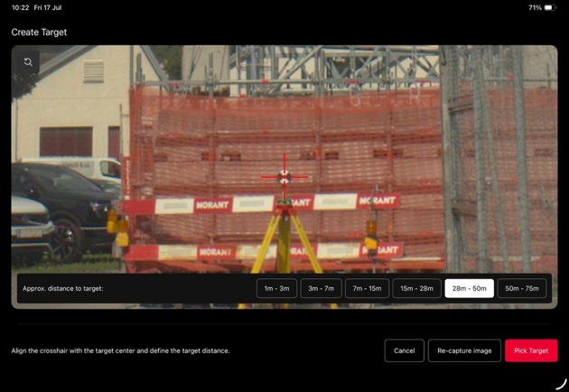Click the Re-capture image button

click(464, 350)
